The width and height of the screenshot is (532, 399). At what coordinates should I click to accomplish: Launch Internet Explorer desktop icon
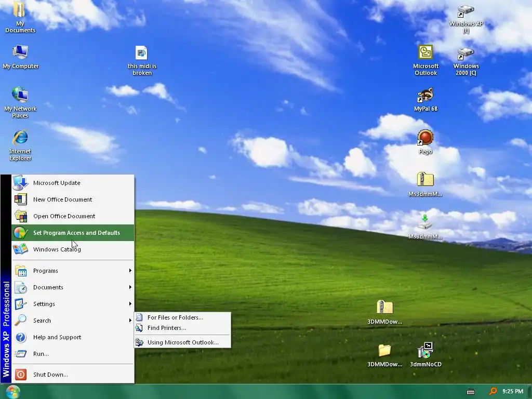(x=20, y=145)
